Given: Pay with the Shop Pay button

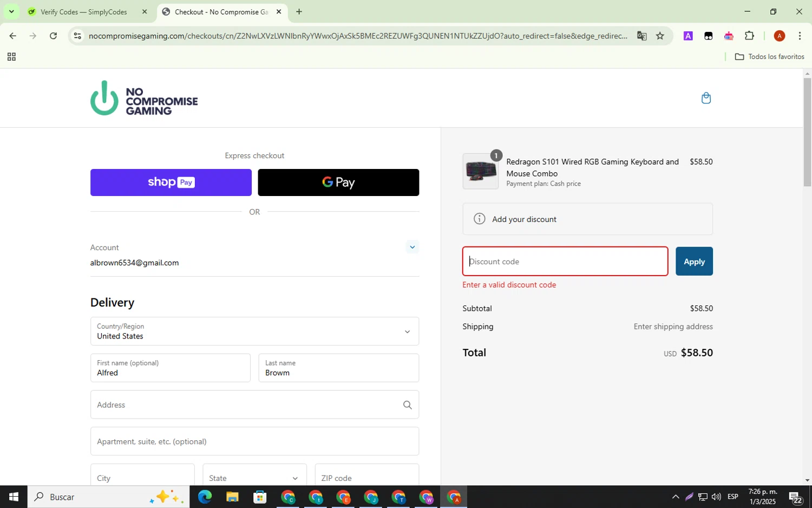Looking at the screenshot, I should tap(171, 183).
